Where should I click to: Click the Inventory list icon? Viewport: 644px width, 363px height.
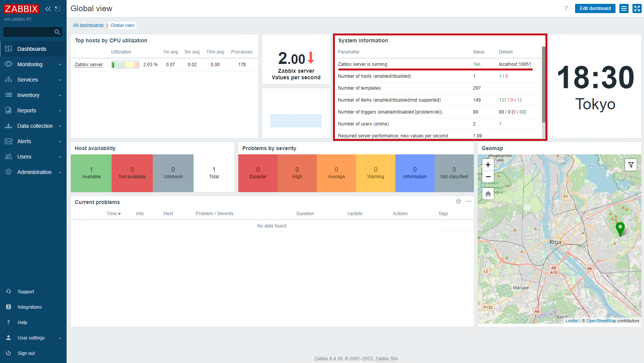[x=8, y=95]
